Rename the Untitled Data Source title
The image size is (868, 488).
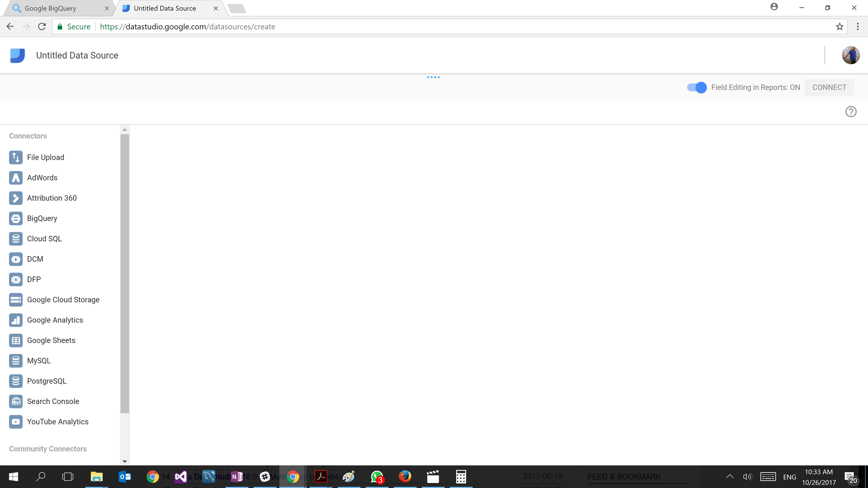(x=77, y=55)
